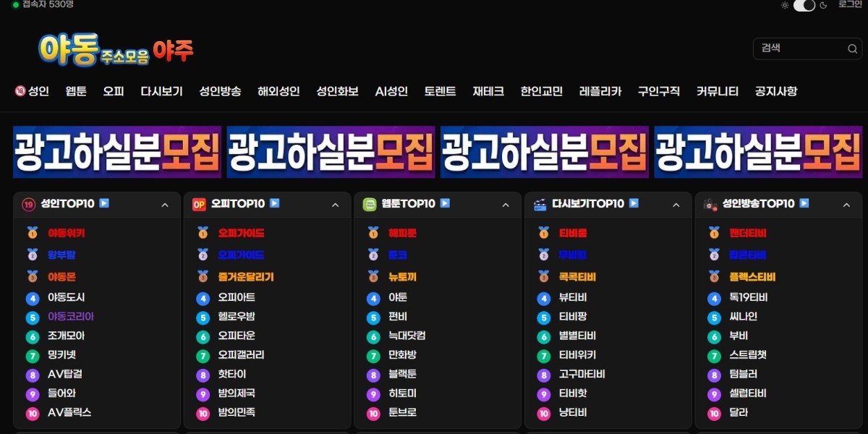Select the 토렌트 menu item
The height and width of the screenshot is (434, 868).
click(x=441, y=91)
